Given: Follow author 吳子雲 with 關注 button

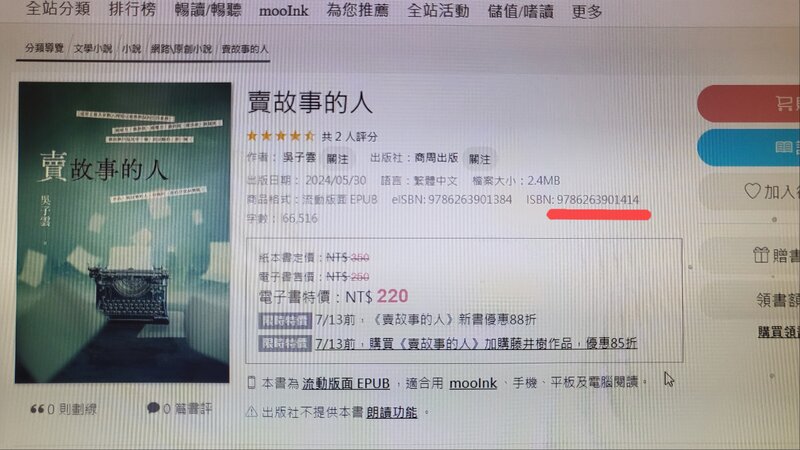Looking at the screenshot, I should tap(338, 159).
